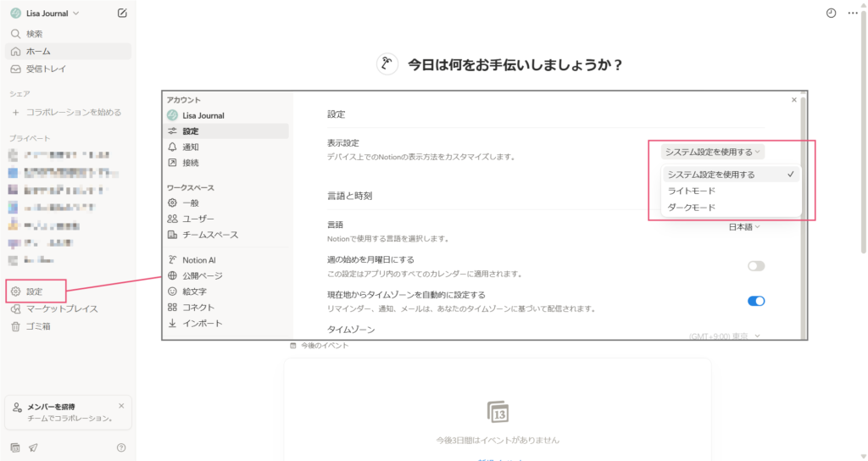Select Lisa Journal account in settings panel
This screenshot has height=461, width=868.
coord(227,115)
